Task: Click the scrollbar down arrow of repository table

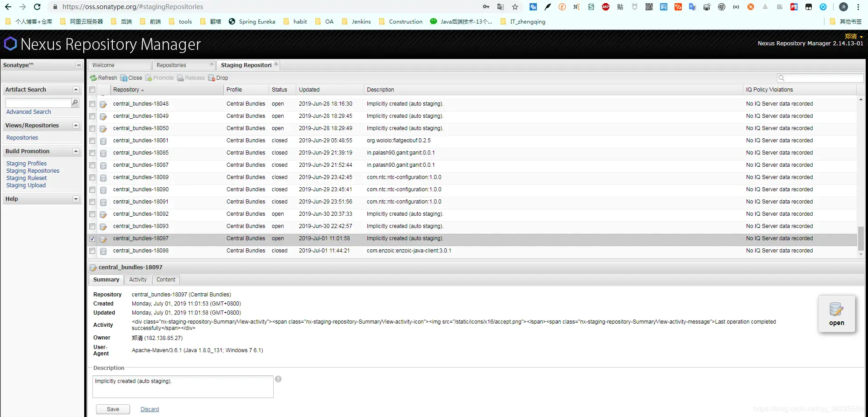Action: (861, 255)
